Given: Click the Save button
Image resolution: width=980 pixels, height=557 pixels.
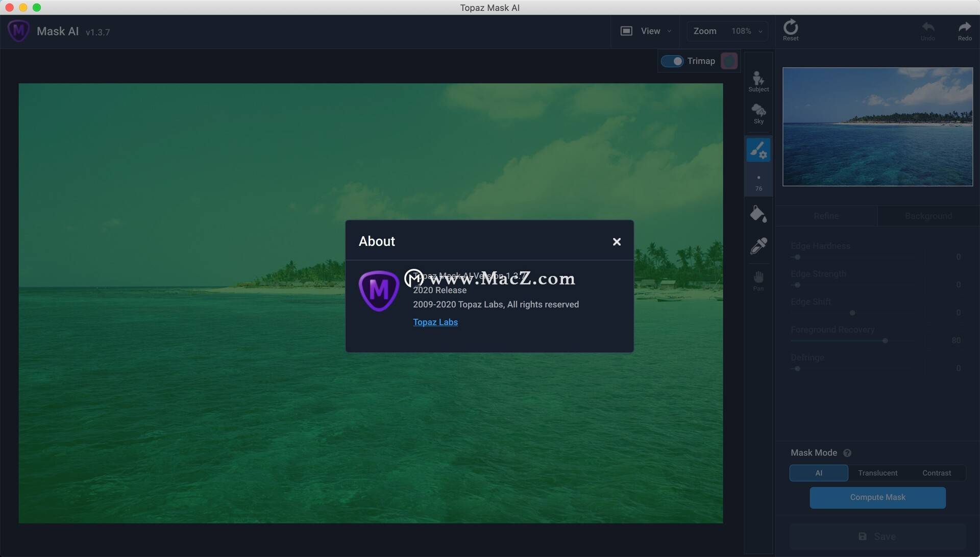Looking at the screenshot, I should (x=877, y=536).
